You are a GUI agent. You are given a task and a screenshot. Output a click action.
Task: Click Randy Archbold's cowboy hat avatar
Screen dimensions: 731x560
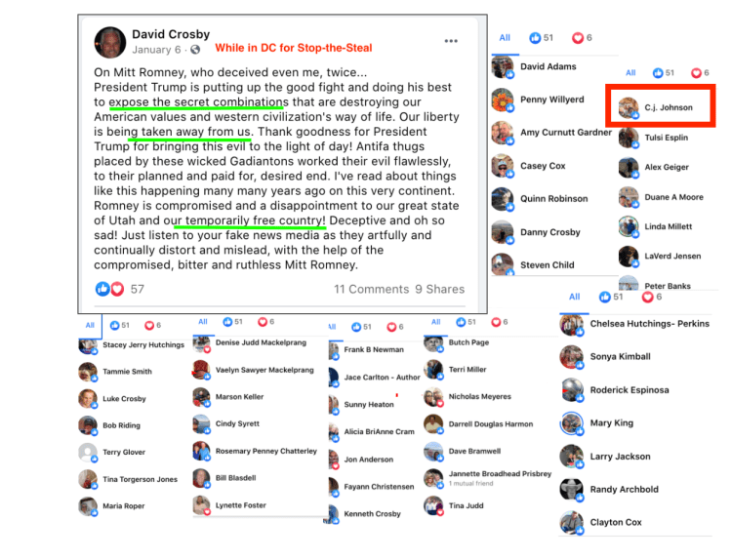571,489
